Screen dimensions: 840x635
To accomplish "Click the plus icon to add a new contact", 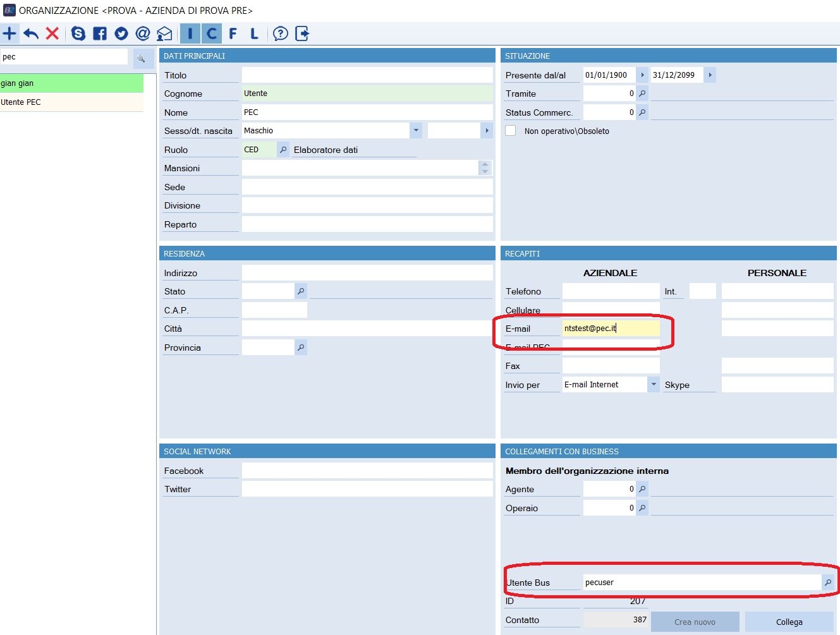I will coord(9,33).
